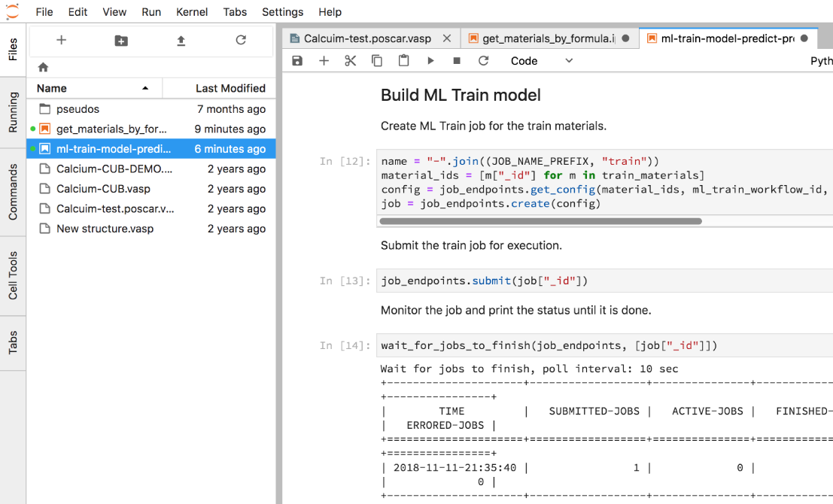Click into the wait_for_jobs_to_finish cell

click(604, 345)
